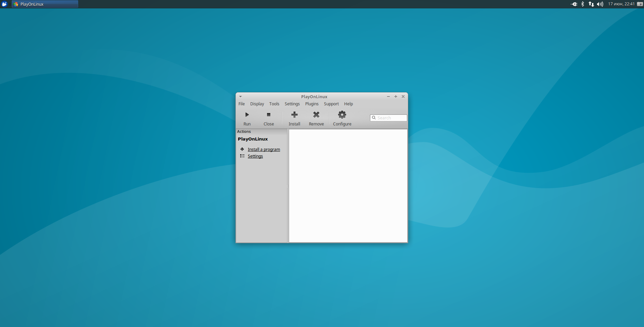The image size is (644, 327).
Task: Click the Install plus icon in the toolbar
Action: point(294,115)
